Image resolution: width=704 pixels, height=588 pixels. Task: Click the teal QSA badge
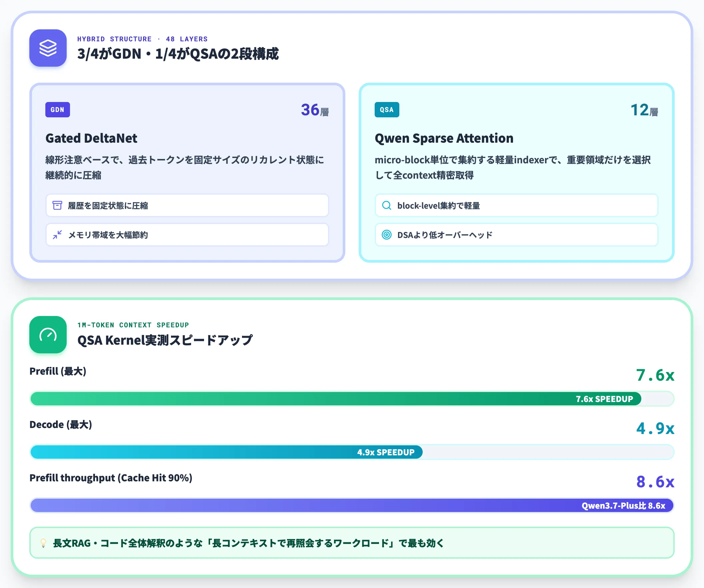tap(387, 110)
